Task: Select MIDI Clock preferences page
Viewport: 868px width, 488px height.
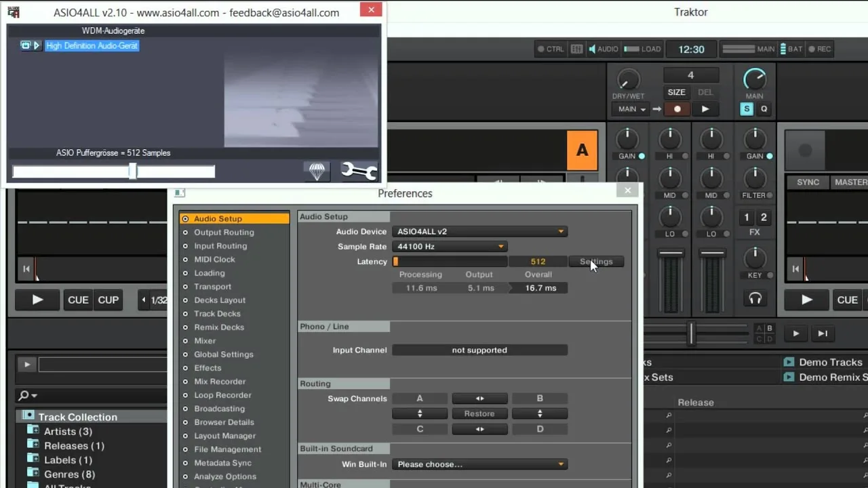Action: 214,260
